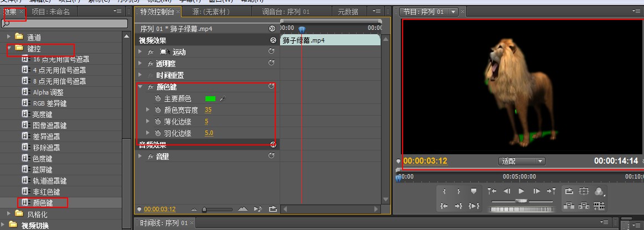644x230 pixels.
Task: Collapse the 键控 effects folder
Action: 9,48
